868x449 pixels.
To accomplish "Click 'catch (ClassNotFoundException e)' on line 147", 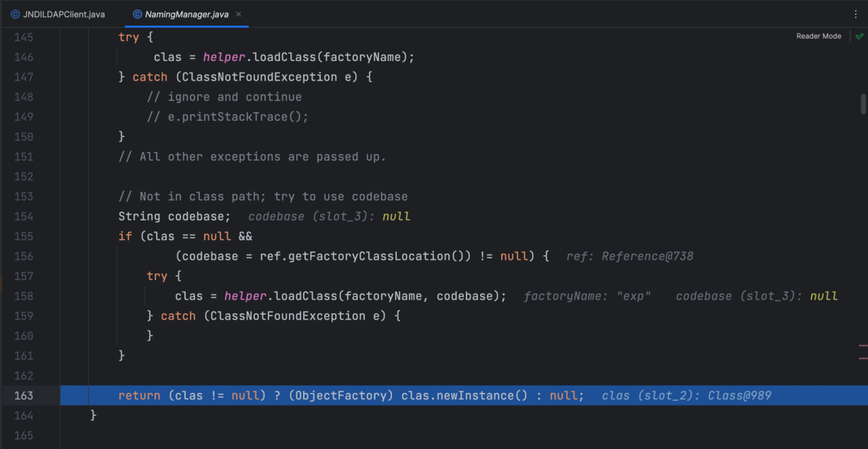I will tap(245, 77).
